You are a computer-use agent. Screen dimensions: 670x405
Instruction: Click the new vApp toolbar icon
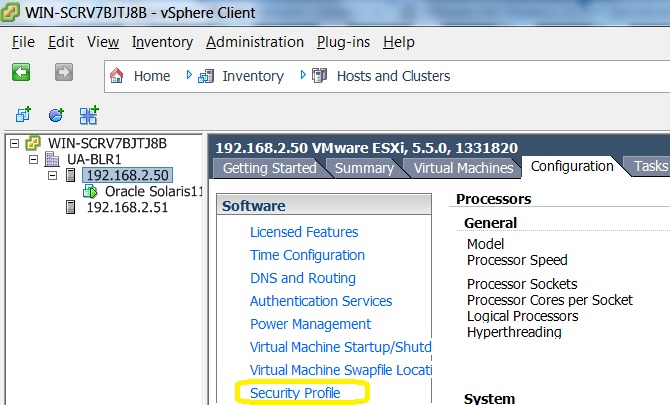(x=89, y=115)
